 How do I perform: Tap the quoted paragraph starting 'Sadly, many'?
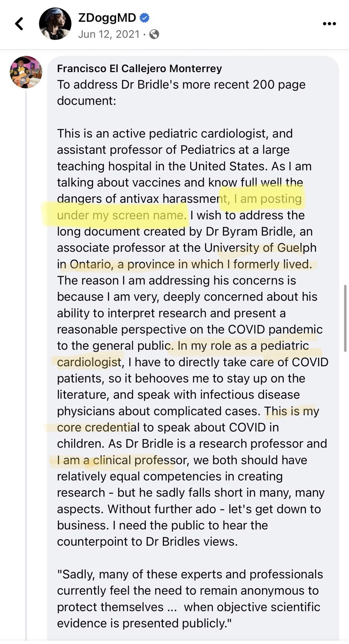point(190,599)
